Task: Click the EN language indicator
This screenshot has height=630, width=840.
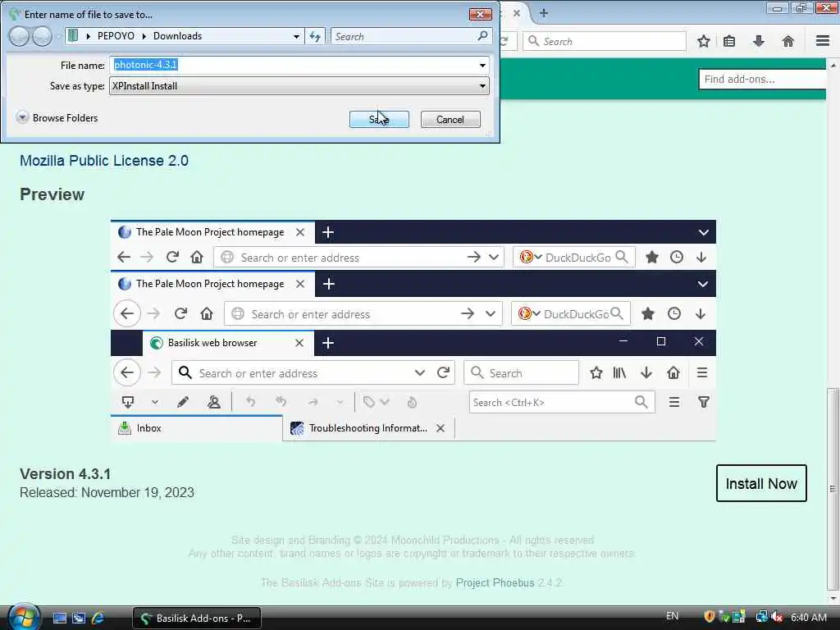Action: pyautogui.click(x=672, y=616)
